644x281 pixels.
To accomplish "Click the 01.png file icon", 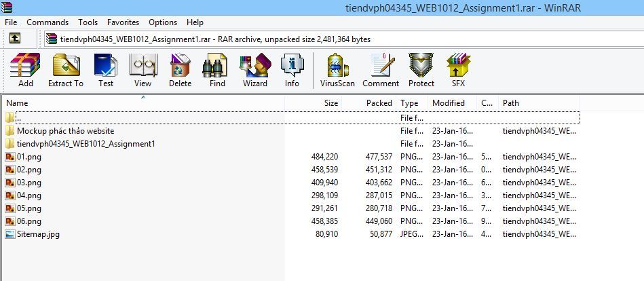I will point(10,157).
